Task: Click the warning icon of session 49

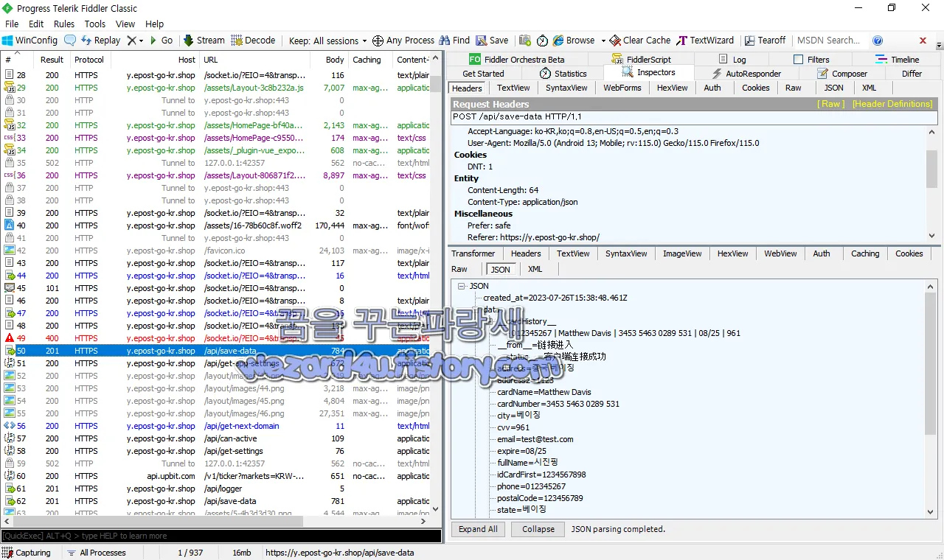Action: click(x=10, y=338)
